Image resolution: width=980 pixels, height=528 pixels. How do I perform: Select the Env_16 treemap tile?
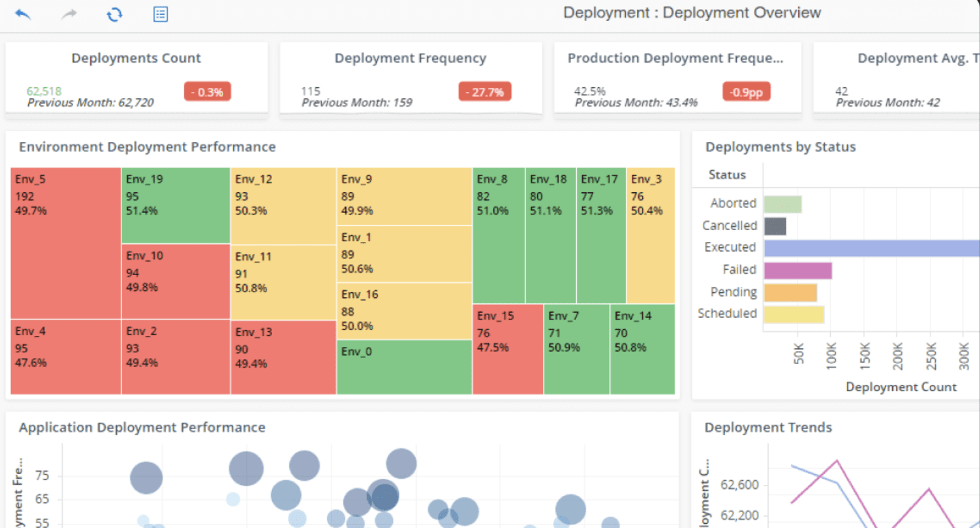pyautogui.click(x=404, y=311)
